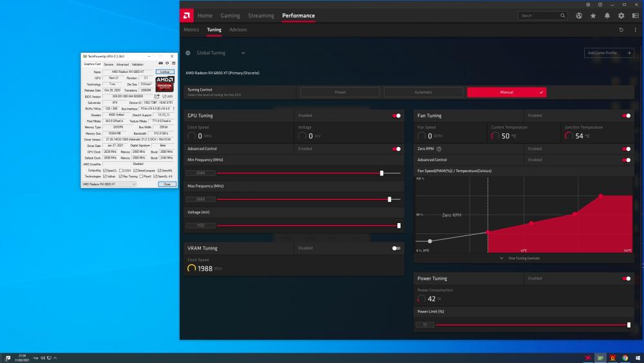644x363 pixels.
Task: Click the Min Frequency value field
Action: (201, 173)
